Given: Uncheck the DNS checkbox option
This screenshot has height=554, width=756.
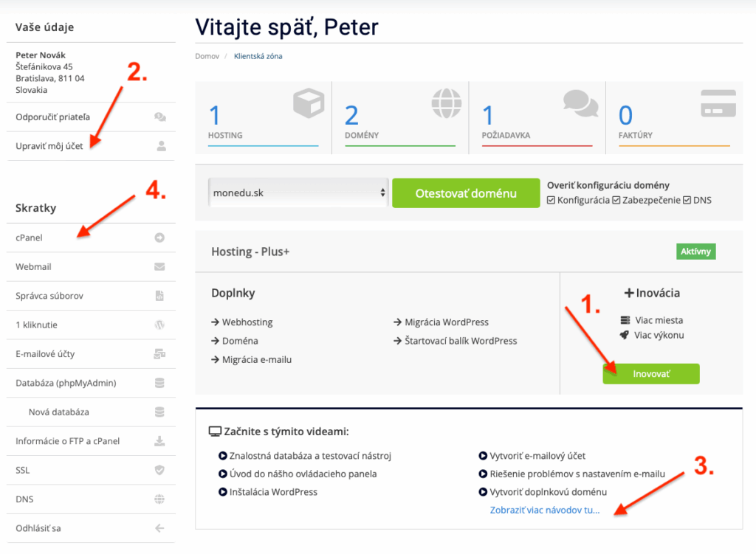Looking at the screenshot, I should (687, 200).
